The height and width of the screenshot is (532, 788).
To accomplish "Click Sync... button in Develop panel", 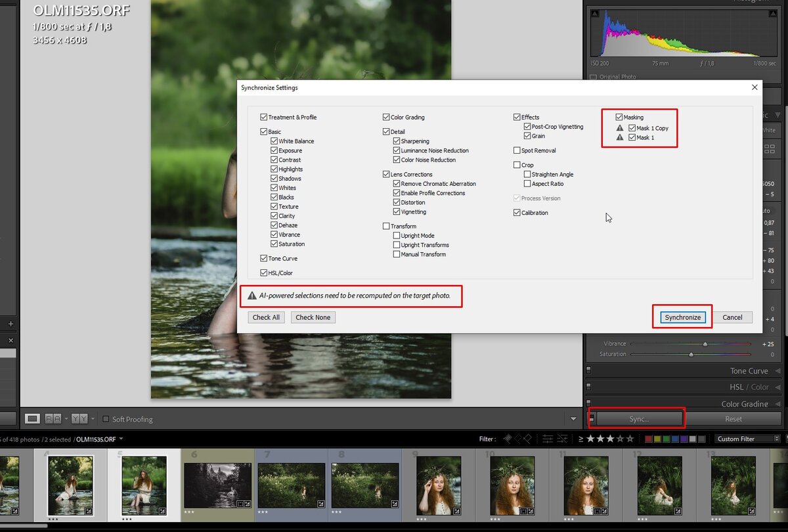I will [640, 418].
